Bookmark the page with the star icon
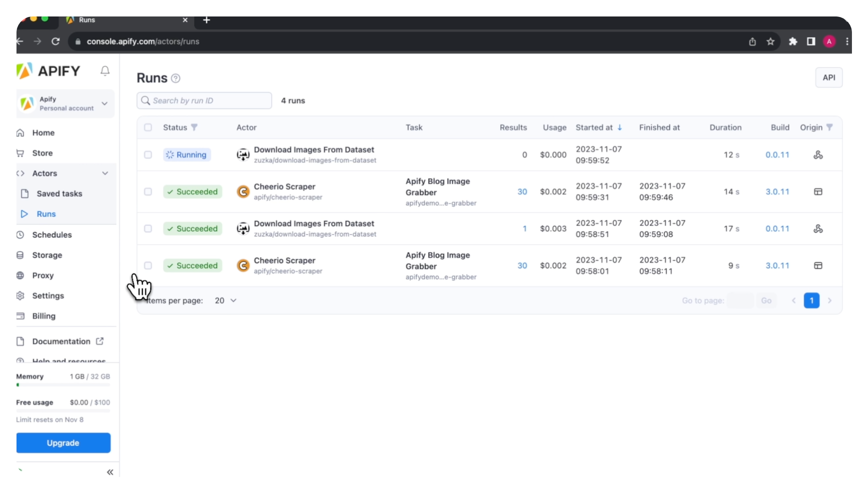Image resolution: width=868 pixels, height=493 pixels. [x=770, y=42]
